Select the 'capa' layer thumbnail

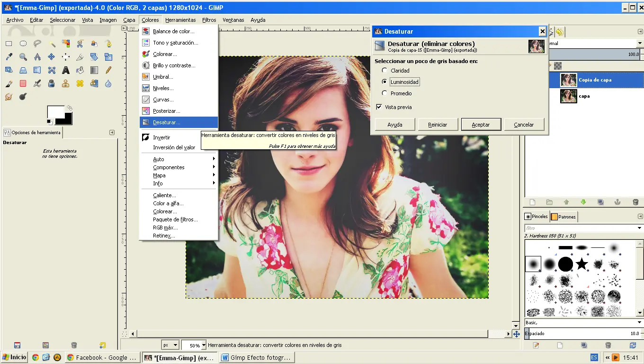[568, 96]
